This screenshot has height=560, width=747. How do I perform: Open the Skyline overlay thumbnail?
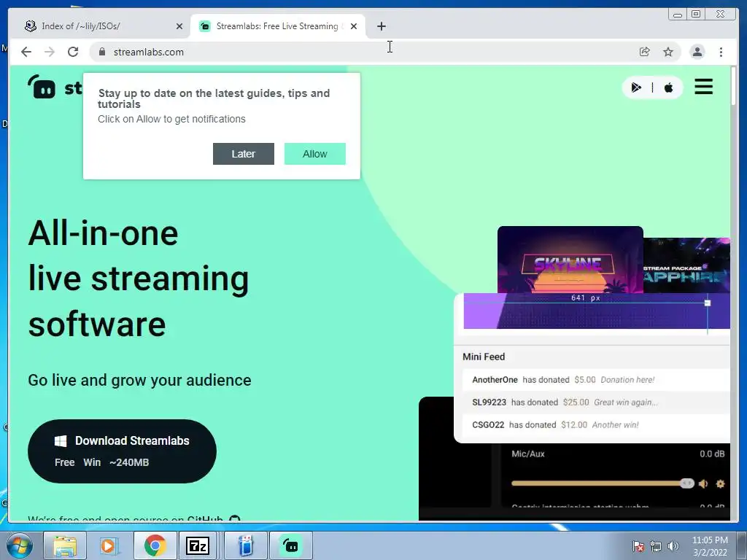pyautogui.click(x=570, y=260)
